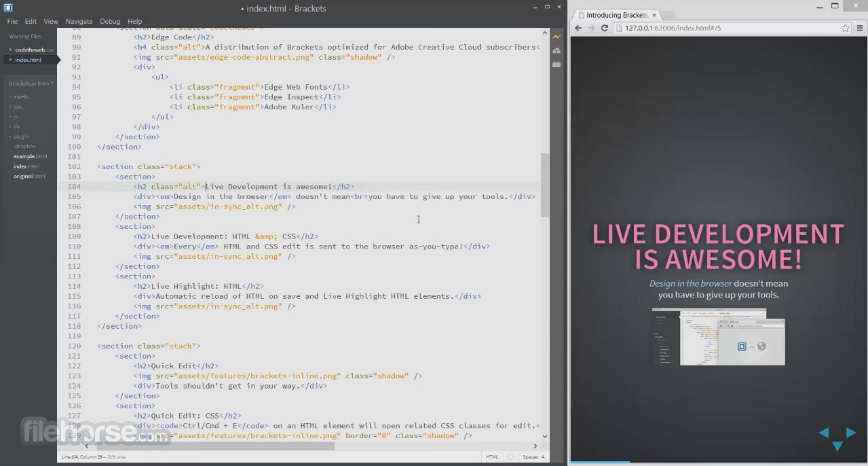Screen dimensions: 868x466
Task: Click 'Design in the browser' italic text
Action: pos(691,283)
